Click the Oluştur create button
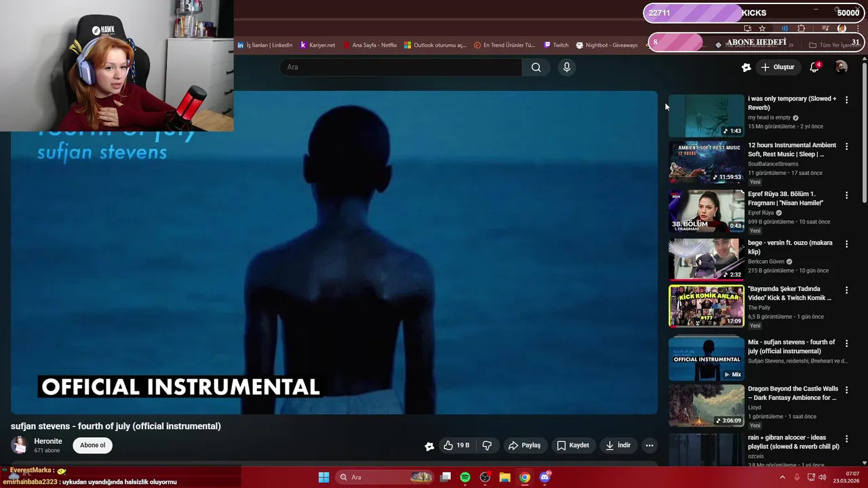The height and width of the screenshot is (488, 868). coord(777,67)
